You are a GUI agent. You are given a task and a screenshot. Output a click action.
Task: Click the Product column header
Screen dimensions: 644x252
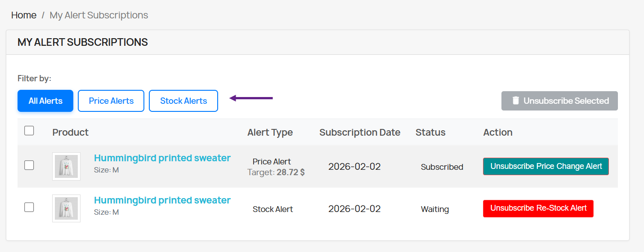(71, 133)
